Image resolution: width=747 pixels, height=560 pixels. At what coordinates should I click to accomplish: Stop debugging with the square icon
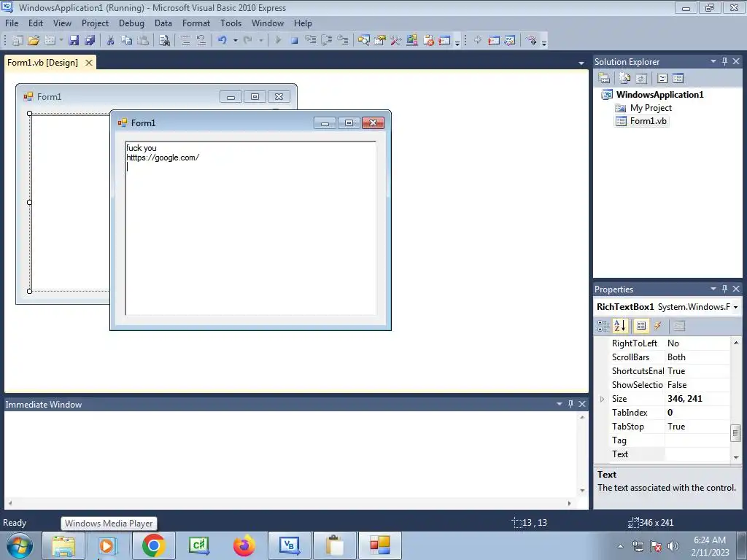point(295,41)
